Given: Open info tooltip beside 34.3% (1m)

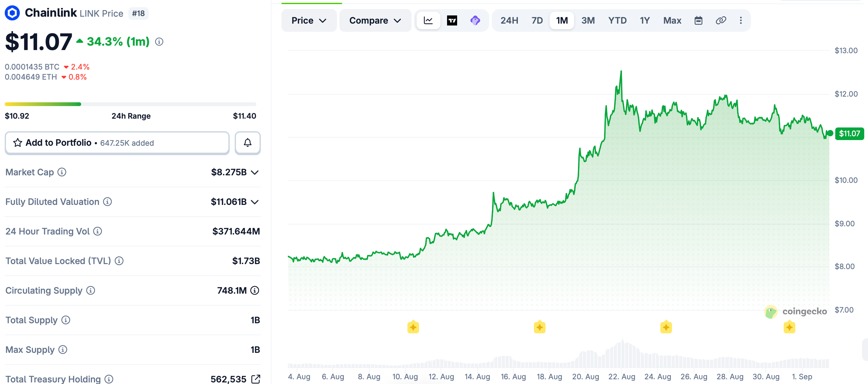Looking at the screenshot, I should [x=159, y=42].
